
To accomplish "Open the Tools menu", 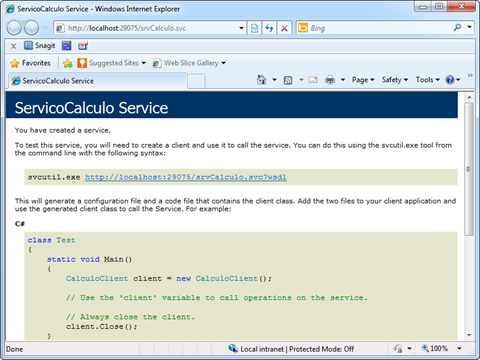I will [x=428, y=80].
